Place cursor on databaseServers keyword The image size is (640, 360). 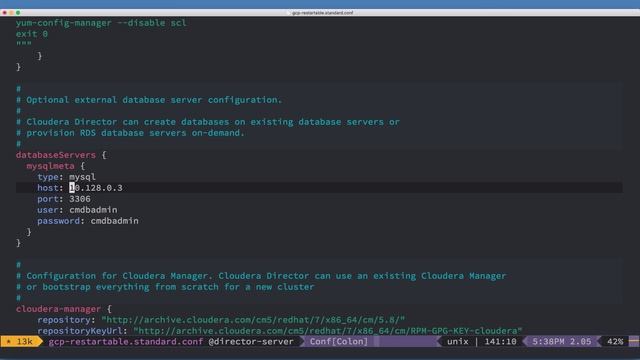(x=56, y=155)
